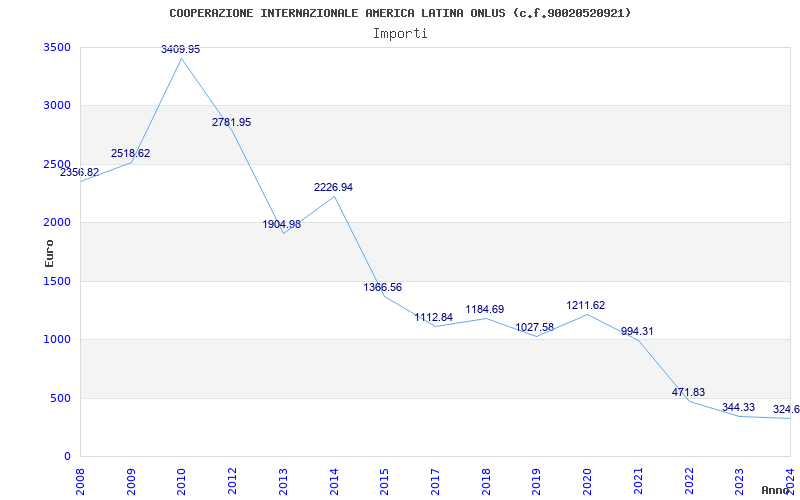Click the 471.83 data label

click(x=688, y=392)
